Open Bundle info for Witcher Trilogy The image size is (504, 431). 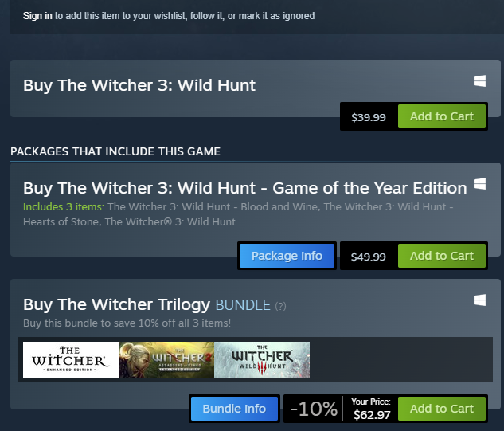pyautogui.click(x=234, y=409)
